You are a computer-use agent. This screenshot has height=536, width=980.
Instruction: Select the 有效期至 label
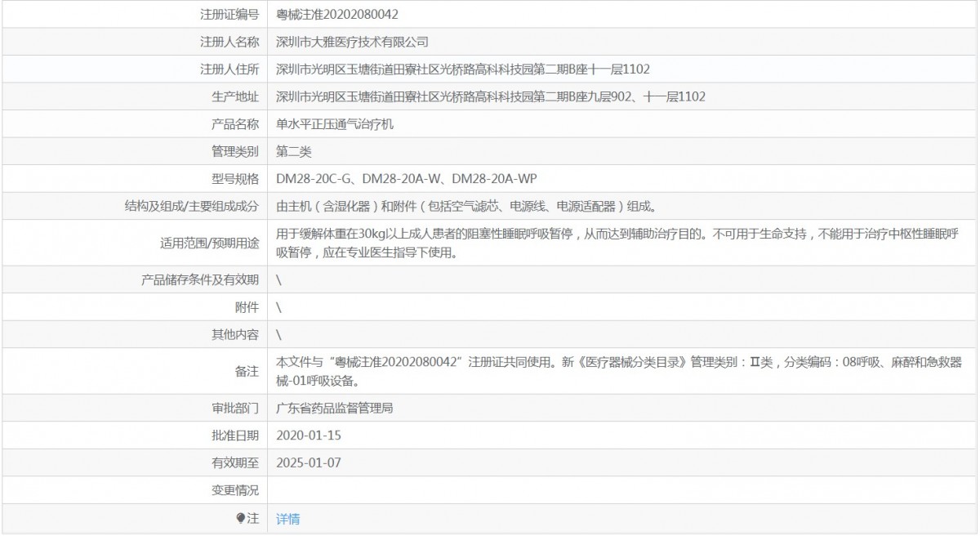(235, 462)
